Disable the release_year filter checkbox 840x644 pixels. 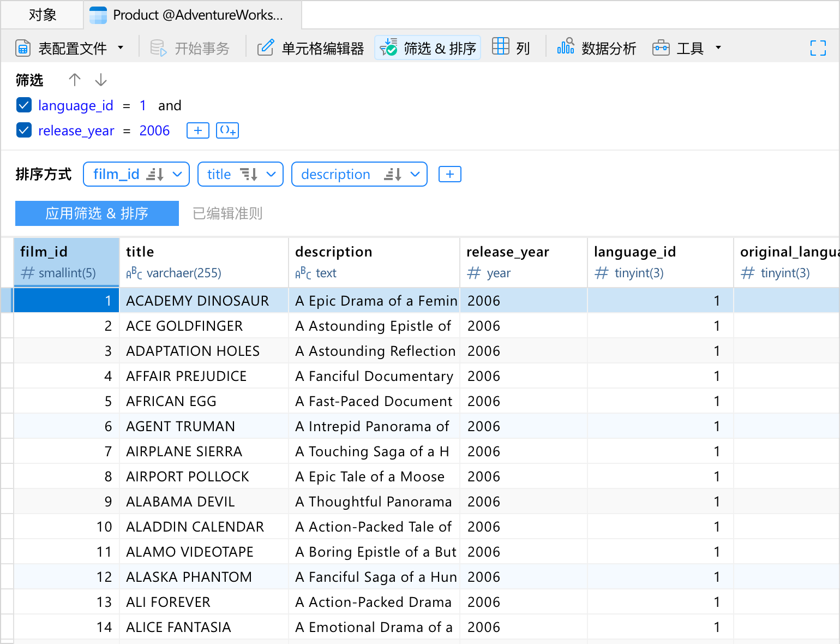tap(24, 130)
